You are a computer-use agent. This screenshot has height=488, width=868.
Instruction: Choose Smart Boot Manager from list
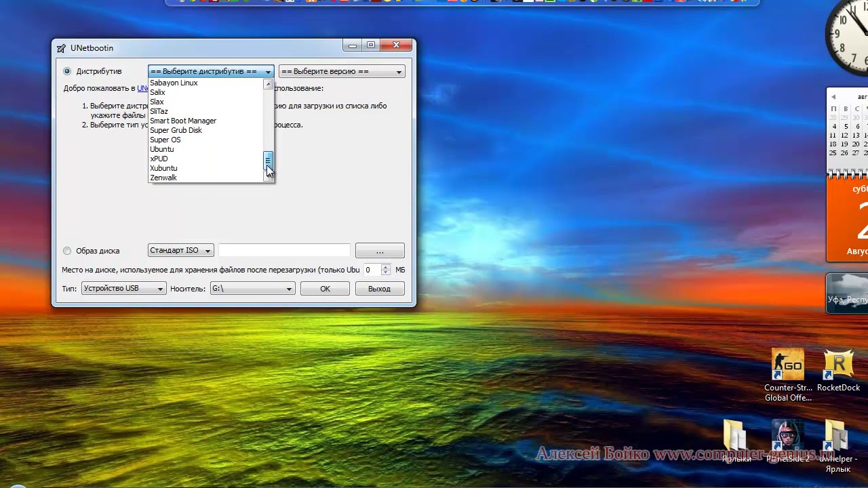[206, 121]
